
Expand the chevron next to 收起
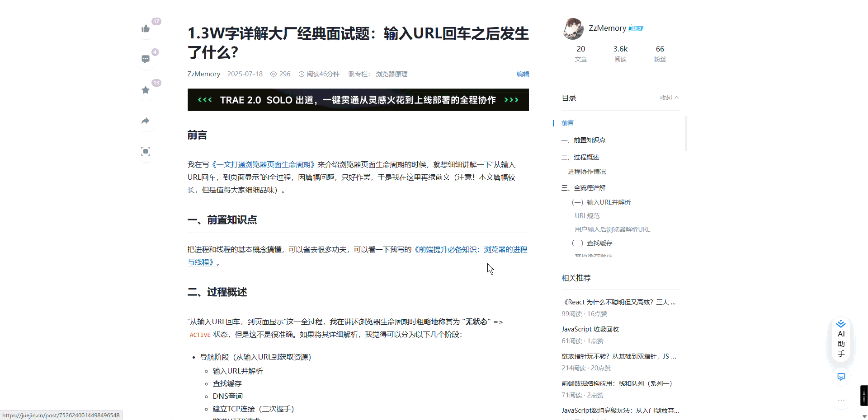point(677,97)
